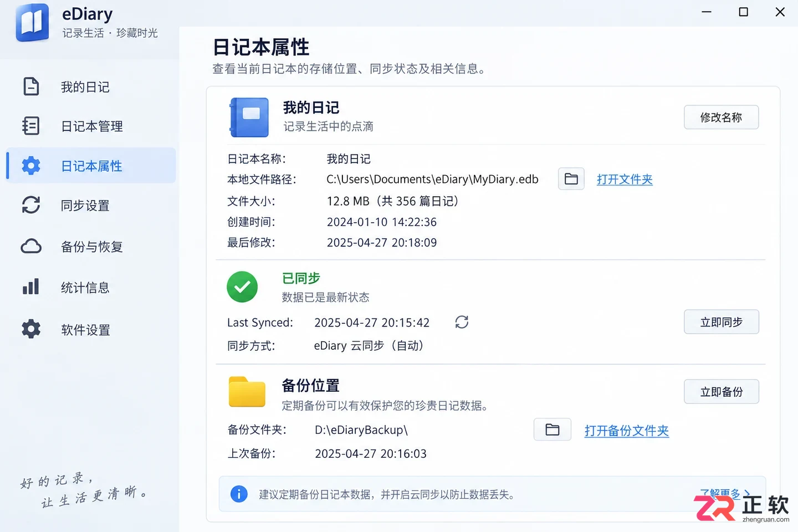Click the blue diary notebook icon
Viewport: 798px width, 532px height.
click(x=249, y=117)
